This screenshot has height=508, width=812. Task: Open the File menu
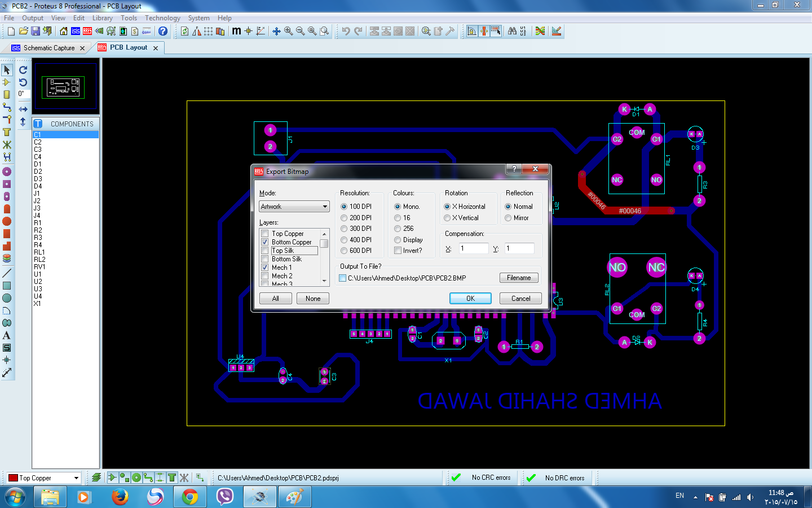click(x=9, y=18)
